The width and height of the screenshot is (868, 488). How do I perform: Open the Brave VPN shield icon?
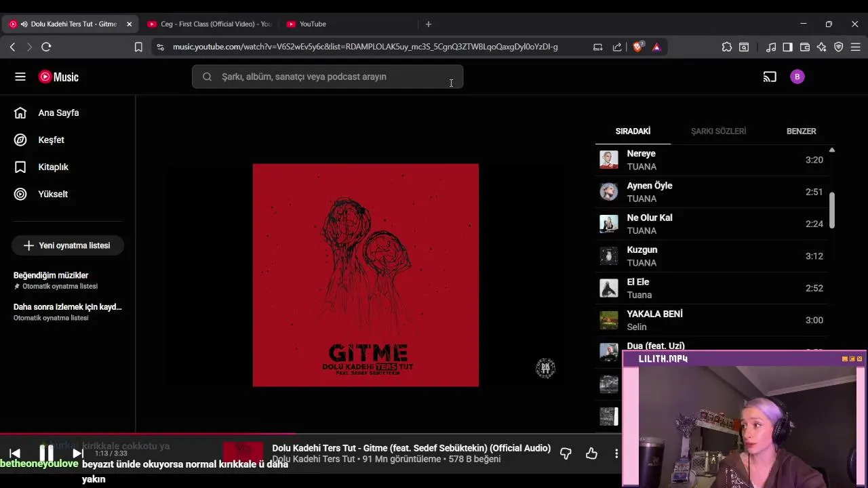pyautogui.click(x=839, y=47)
